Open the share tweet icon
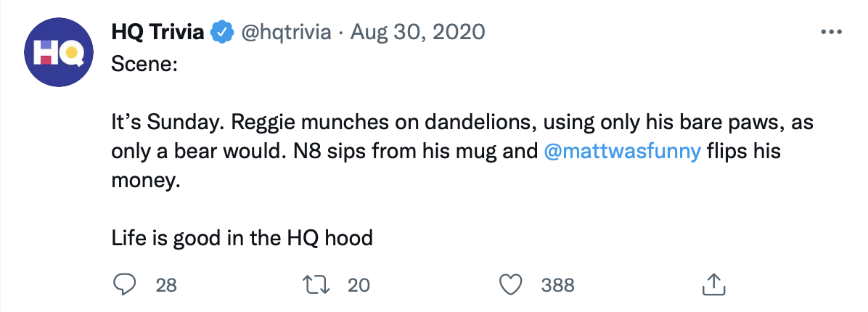Viewport: 868px width, 312px height. tap(713, 284)
